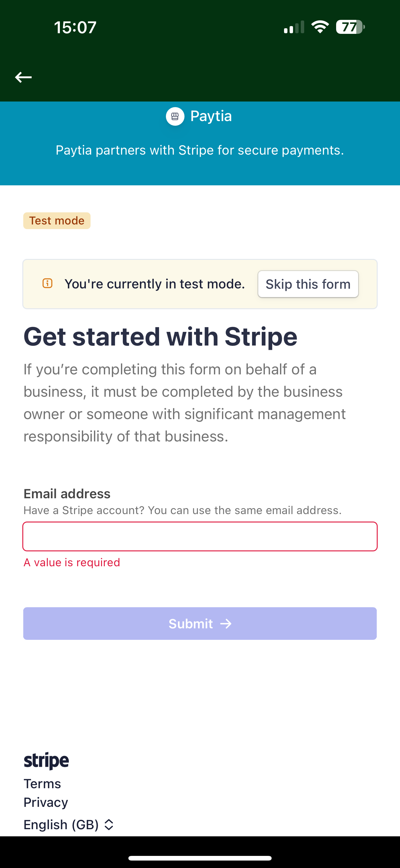Tap the Paytia header title
Screen dimensions: 400x868
pos(211,116)
